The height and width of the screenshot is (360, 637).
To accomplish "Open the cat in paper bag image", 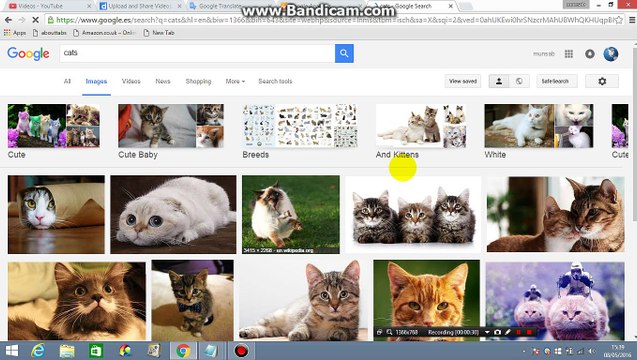I will tap(56, 215).
